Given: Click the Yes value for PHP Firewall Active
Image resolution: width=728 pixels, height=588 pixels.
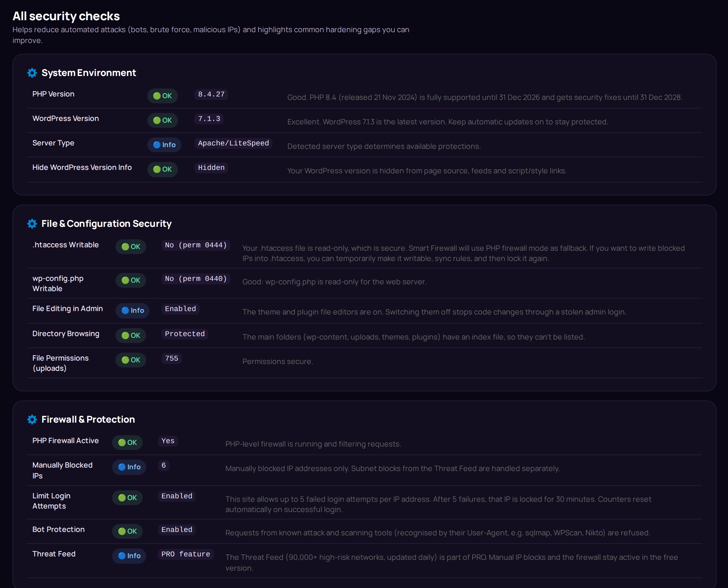Looking at the screenshot, I should 168,441.
